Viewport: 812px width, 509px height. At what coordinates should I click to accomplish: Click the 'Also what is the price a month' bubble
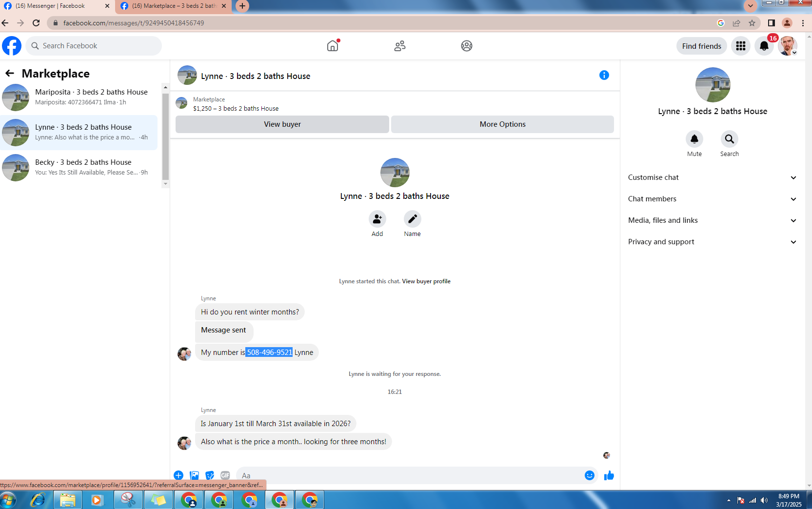click(293, 442)
